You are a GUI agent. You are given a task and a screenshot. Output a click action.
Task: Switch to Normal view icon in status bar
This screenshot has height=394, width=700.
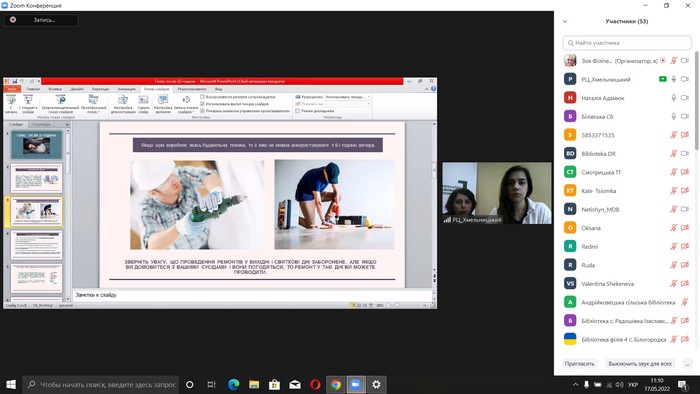353,305
